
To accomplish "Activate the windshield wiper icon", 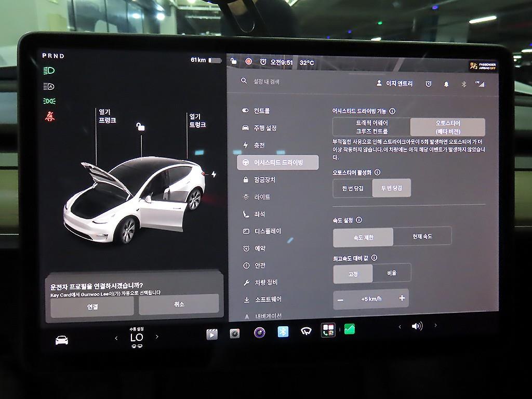I will pyautogui.click(x=306, y=331).
